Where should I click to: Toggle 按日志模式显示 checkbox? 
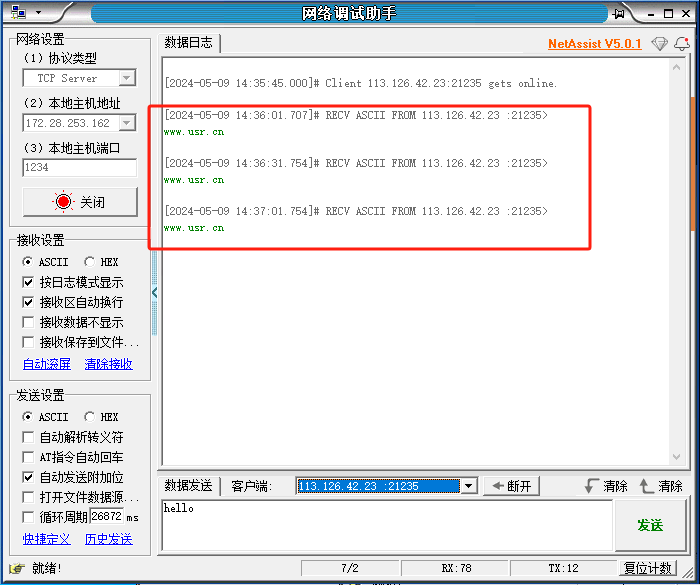tap(28, 282)
